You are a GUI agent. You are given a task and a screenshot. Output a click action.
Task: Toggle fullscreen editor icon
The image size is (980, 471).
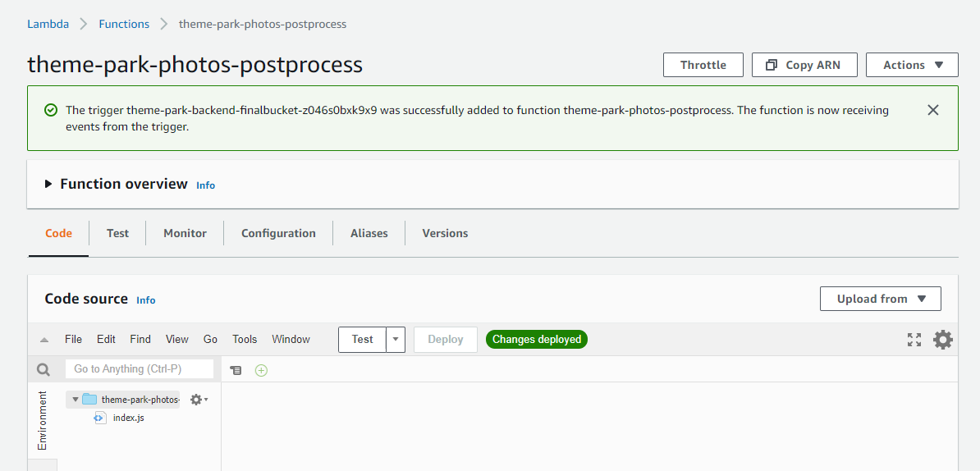[x=914, y=340]
